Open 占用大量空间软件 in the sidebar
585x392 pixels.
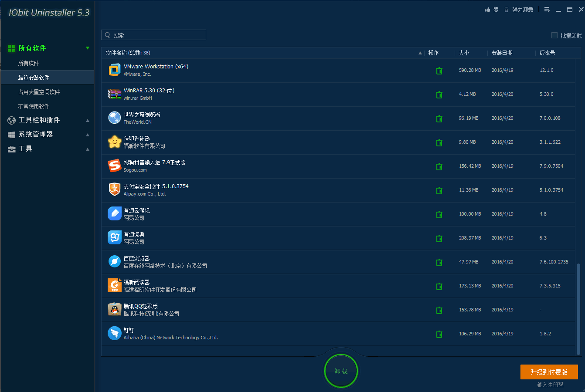[39, 92]
